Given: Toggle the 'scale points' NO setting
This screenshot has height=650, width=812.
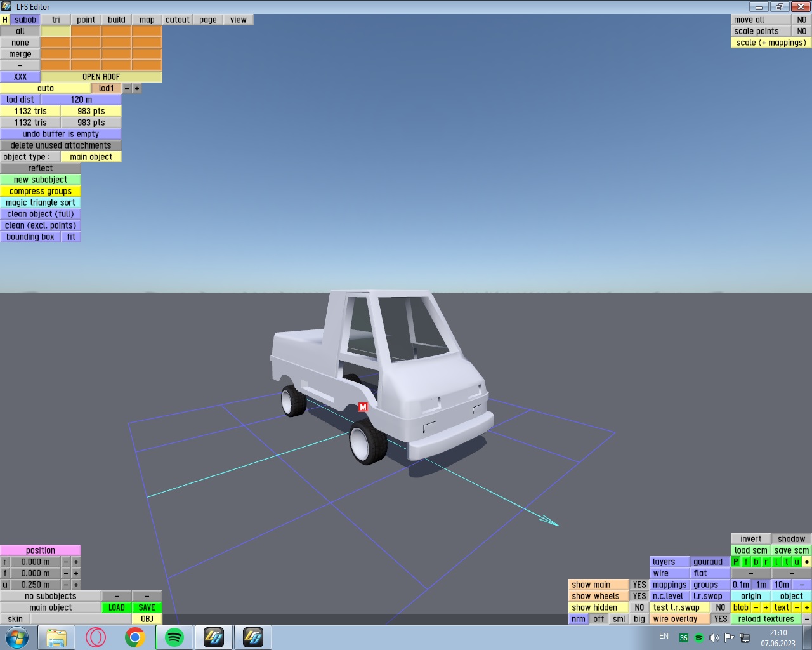Looking at the screenshot, I should coord(802,31).
